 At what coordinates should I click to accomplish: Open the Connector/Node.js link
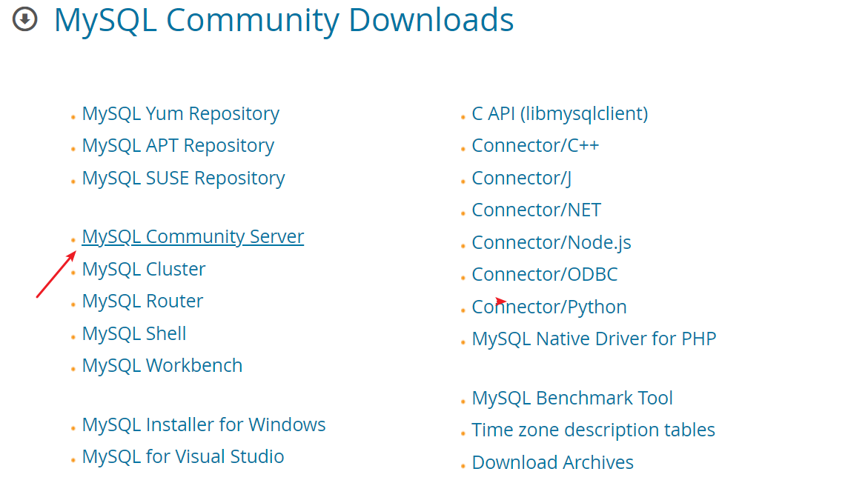pos(551,242)
